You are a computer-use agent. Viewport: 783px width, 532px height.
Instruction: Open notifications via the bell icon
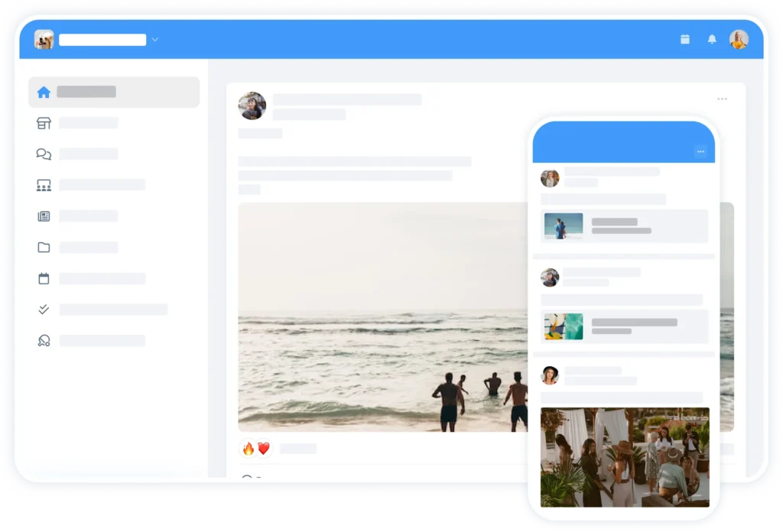712,38
